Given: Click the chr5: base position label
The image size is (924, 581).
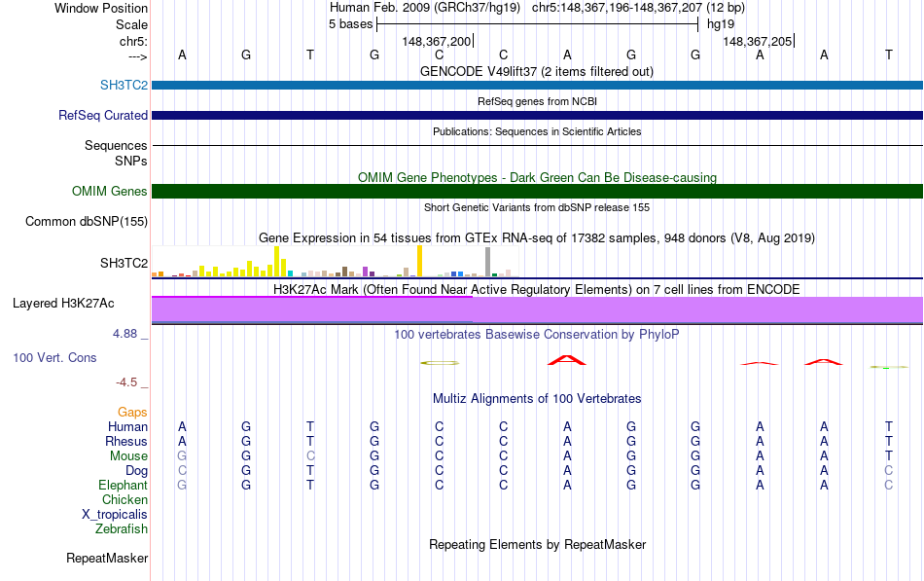Looking at the screenshot, I should pos(133,41).
